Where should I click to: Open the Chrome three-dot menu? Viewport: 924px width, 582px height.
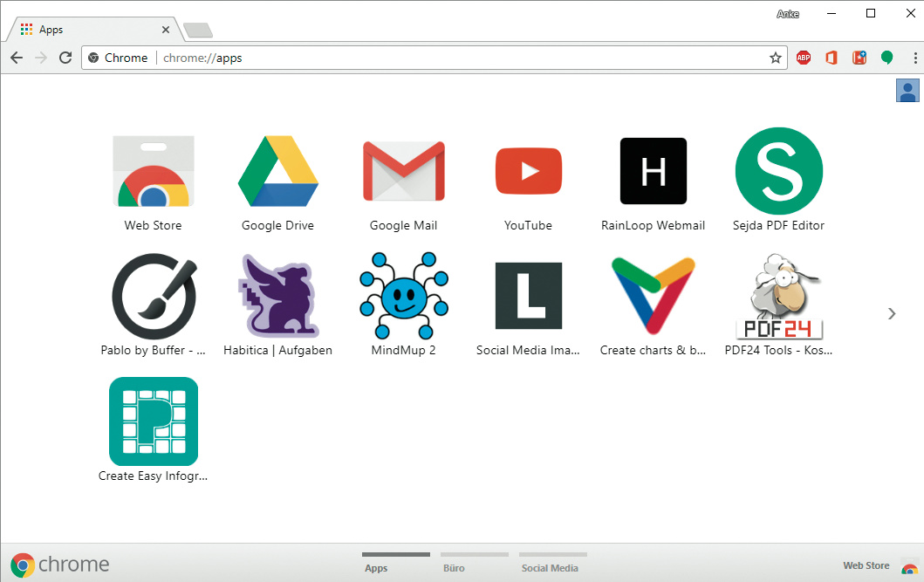[x=914, y=58]
